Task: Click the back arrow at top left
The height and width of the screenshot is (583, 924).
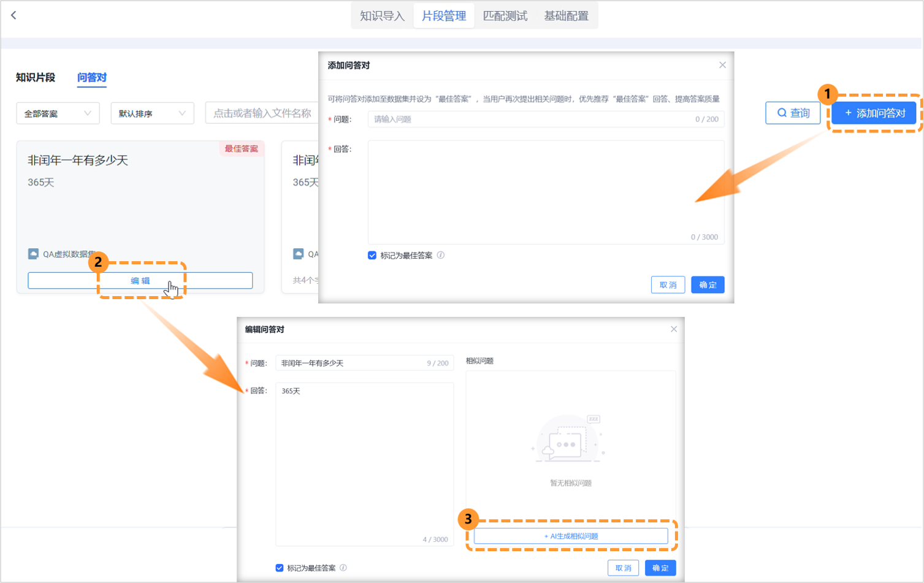Action: (x=13, y=14)
